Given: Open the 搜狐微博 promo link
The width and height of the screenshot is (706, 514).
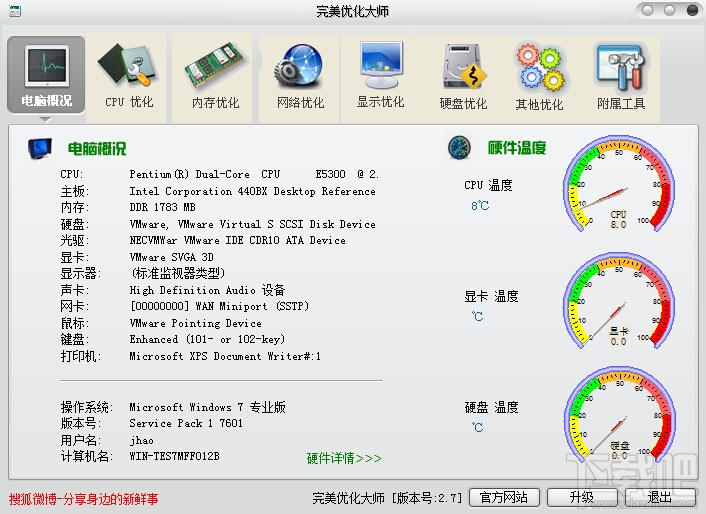Looking at the screenshot, I should pos(83,499).
